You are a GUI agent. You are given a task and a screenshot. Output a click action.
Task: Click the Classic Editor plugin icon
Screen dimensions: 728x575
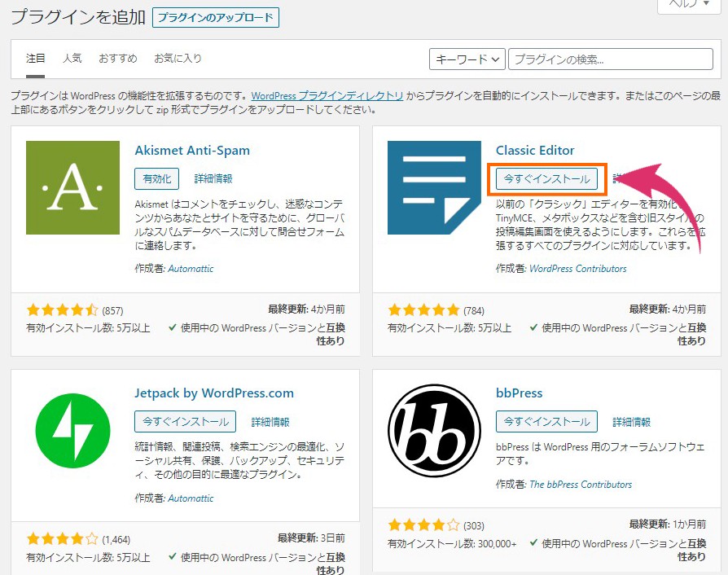(x=434, y=187)
